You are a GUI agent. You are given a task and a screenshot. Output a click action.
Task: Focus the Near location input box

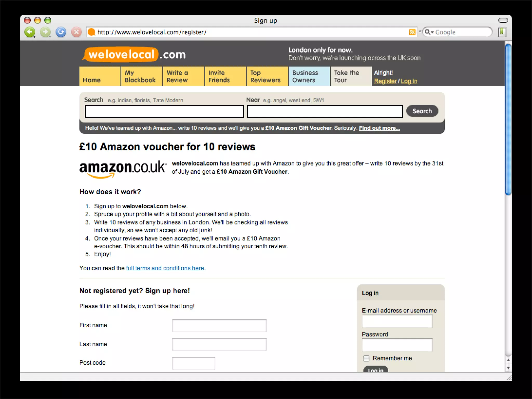point(325,112)
